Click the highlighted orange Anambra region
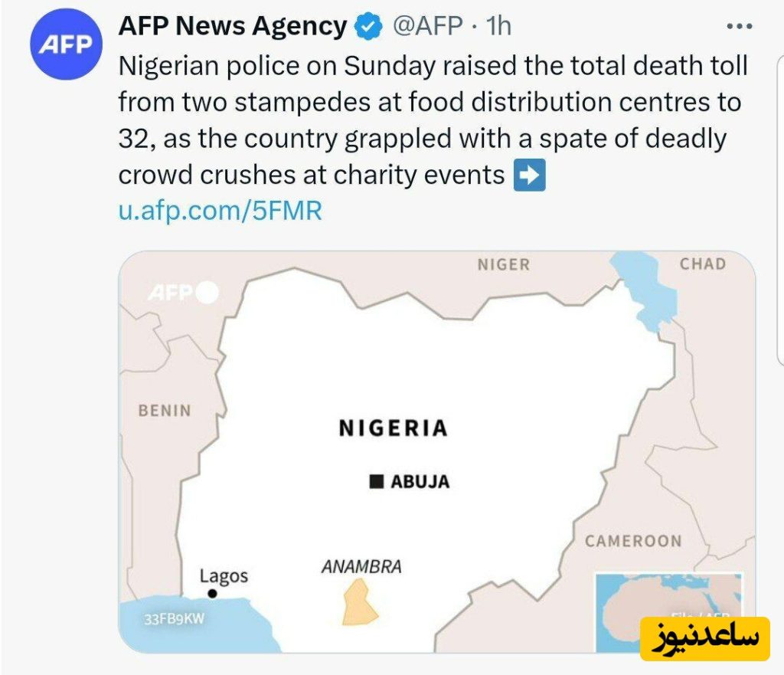This screenshot has width=784, height=675. click(x=357, y=601)
